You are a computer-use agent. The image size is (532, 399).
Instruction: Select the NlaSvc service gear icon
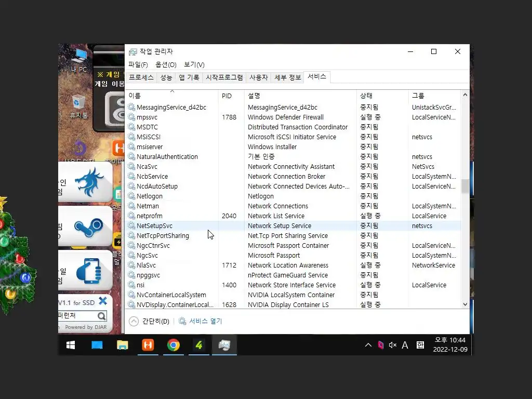[131, 265]
